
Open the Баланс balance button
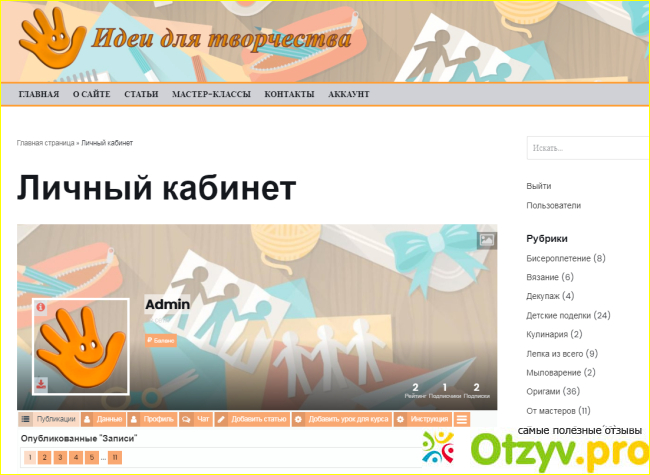point(161,340)
